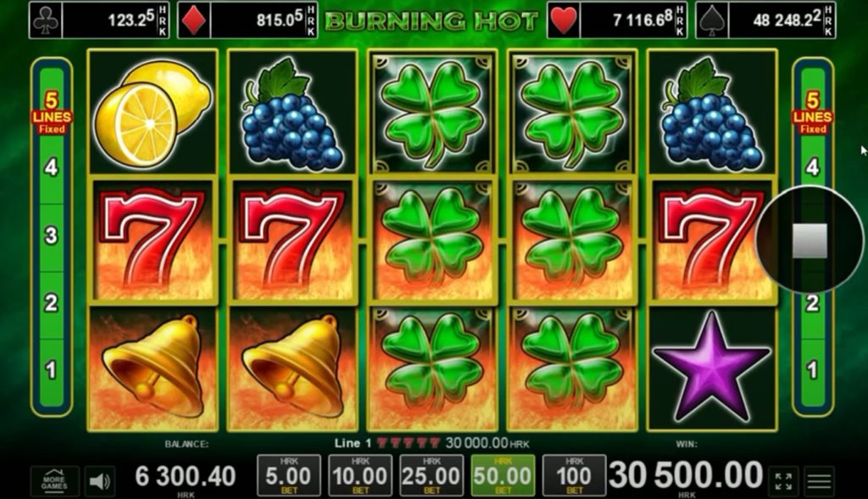This screenshot has width=868, height=499.
Task: Open the More Games home icon
Action: (x=54, y=480)
